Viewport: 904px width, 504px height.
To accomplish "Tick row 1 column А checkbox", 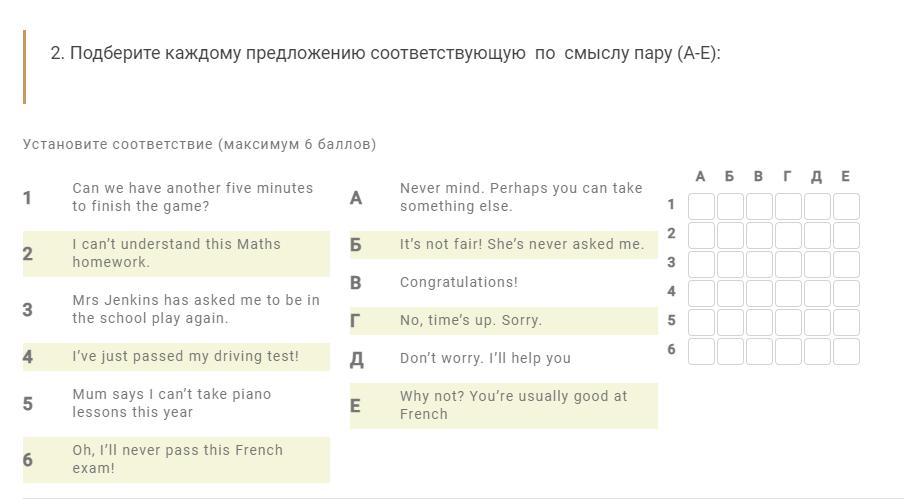I will 701,206.
